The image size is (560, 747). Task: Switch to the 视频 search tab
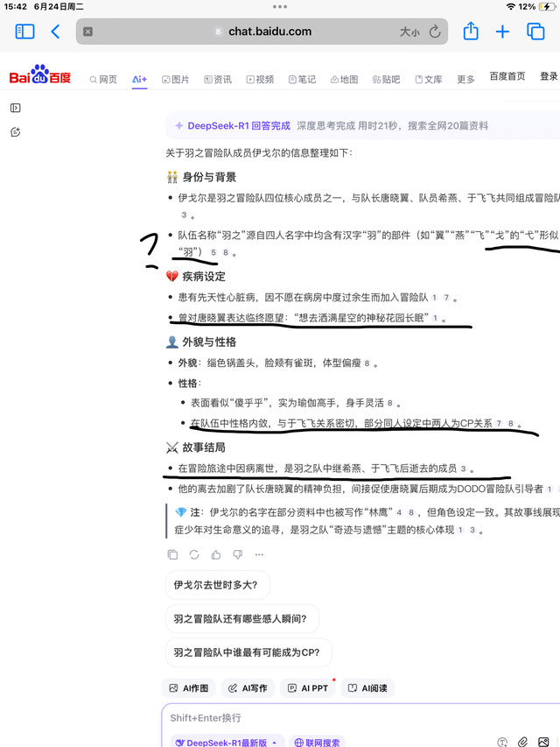coord(260,80)
